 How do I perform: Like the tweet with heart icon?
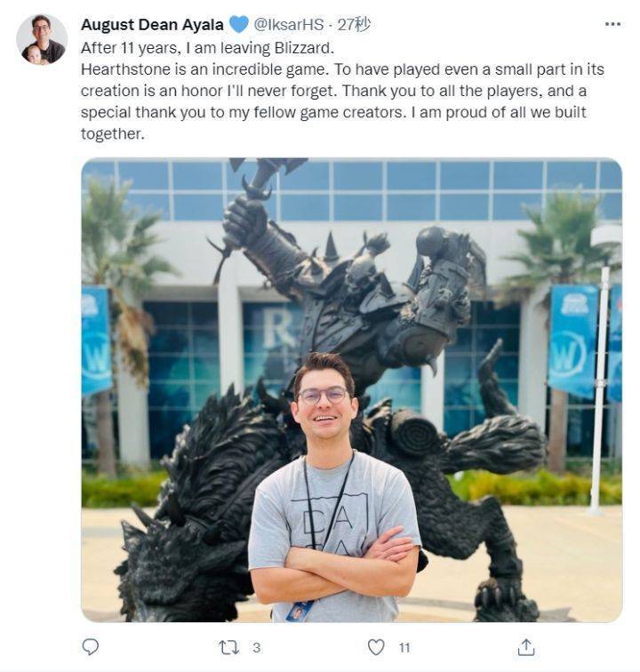point(376,647)
